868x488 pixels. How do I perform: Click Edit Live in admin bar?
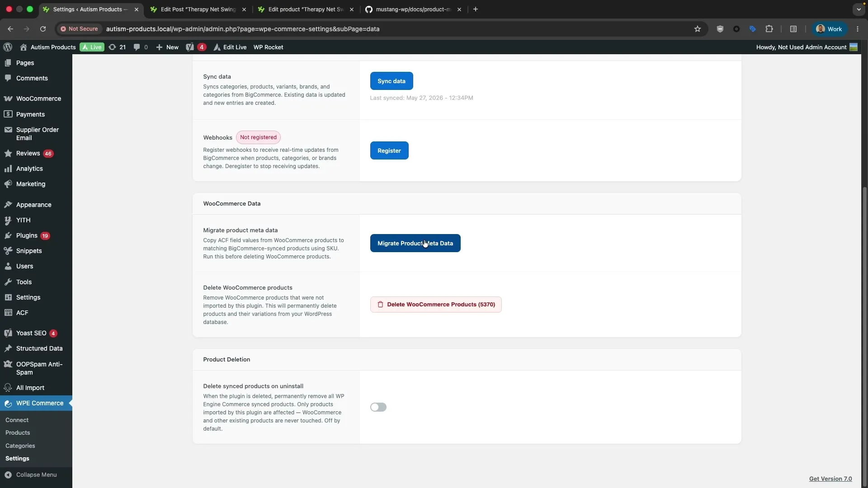(230, 47)
